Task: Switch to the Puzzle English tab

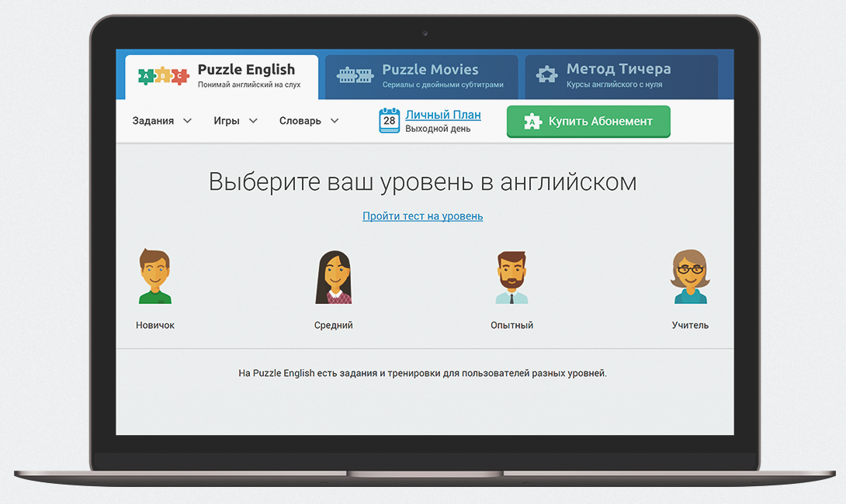Action: (222, 77)
